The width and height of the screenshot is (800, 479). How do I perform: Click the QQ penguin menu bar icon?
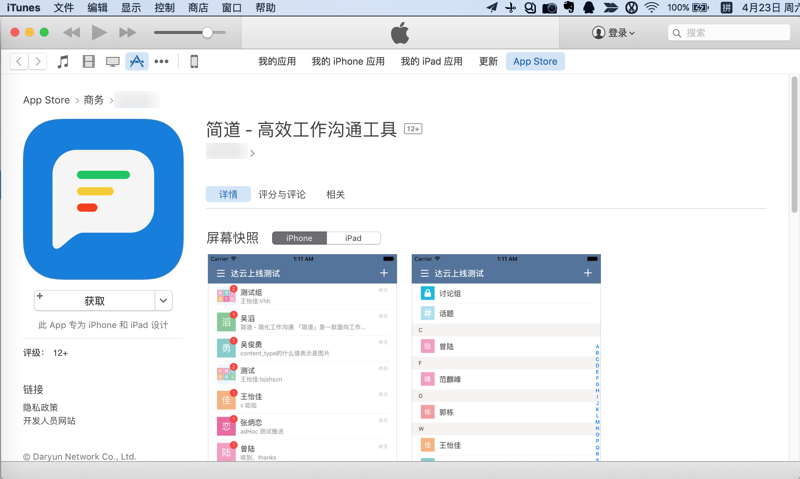589,8
